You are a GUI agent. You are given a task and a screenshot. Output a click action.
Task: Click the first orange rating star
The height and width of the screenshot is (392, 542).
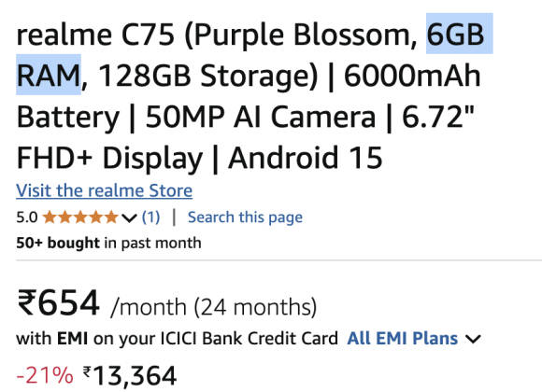tap(50, 217)
